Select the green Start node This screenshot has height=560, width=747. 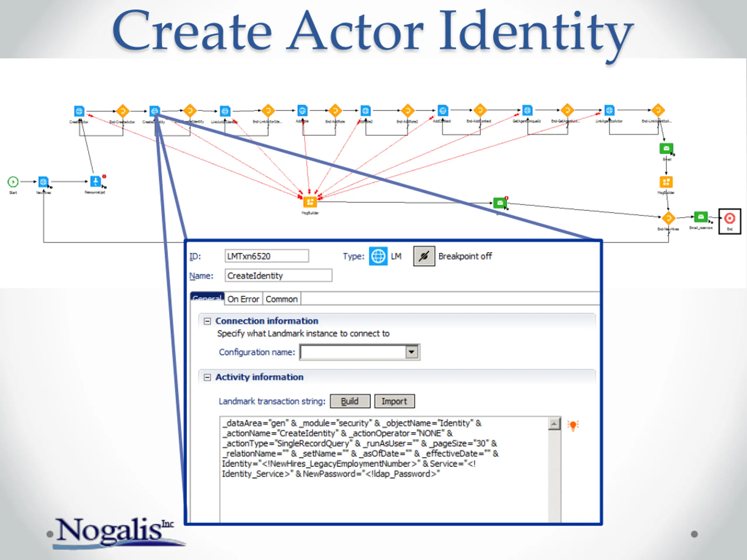[13, 182]
